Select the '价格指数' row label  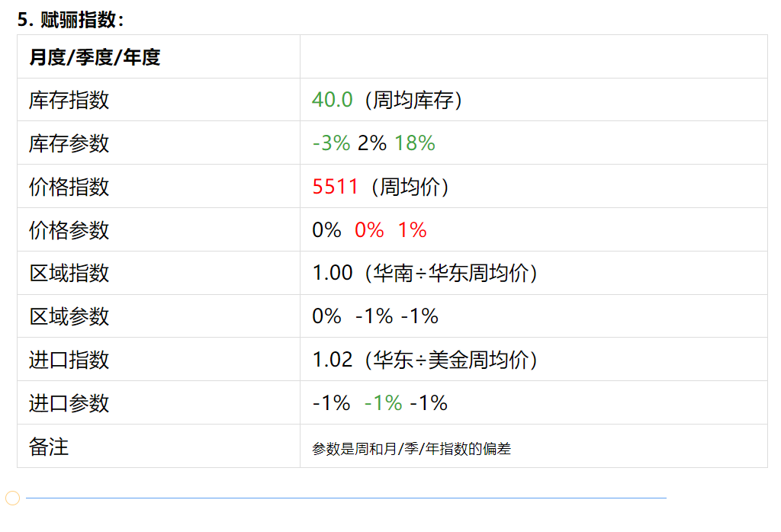(69, 187)
